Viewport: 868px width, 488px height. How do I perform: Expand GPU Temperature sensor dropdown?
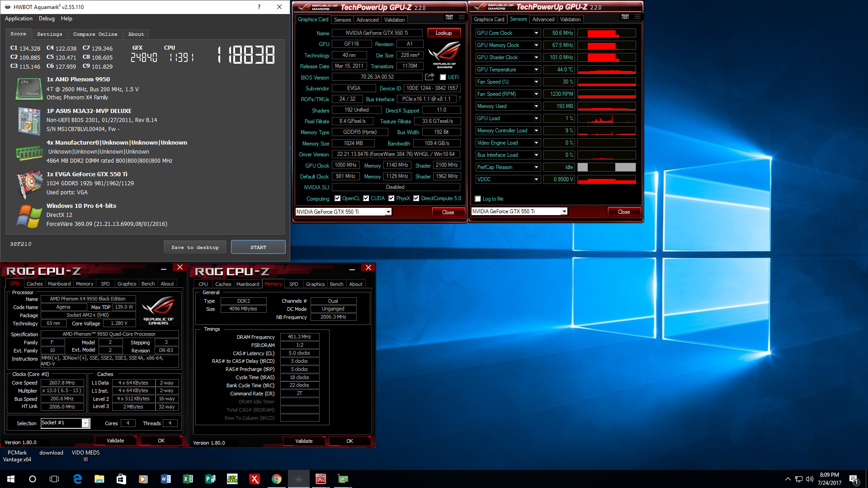click(x=536, y=70)
